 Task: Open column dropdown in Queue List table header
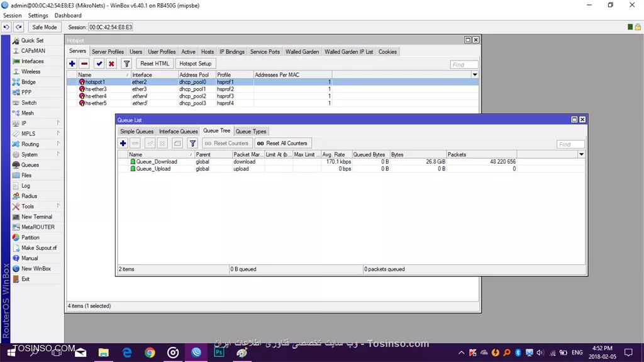pos(581,154)
